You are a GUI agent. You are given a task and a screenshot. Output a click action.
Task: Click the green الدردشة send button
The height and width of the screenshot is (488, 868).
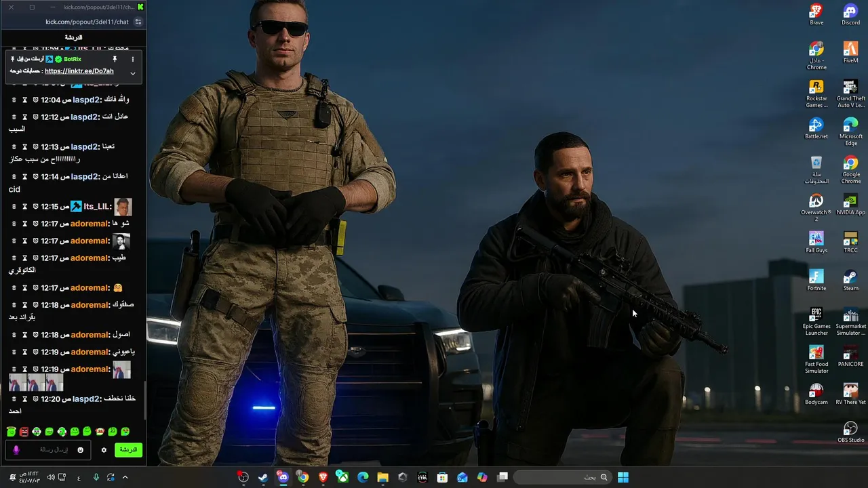(128, 450)
